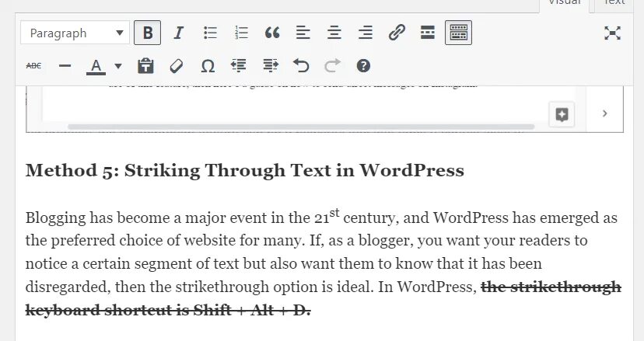Switch to the Text editor tab
Image resolution: width=644 pixels, height=341 pixels.
pos(614,3)
